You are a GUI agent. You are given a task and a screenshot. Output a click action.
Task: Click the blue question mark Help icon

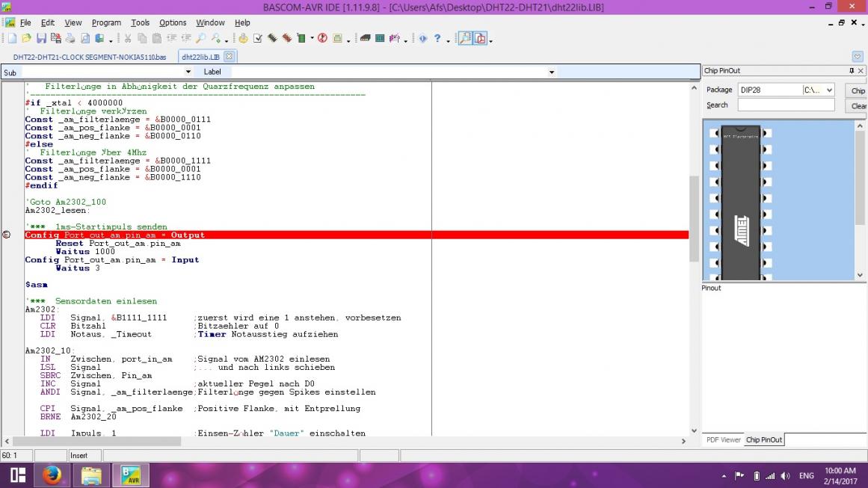(437, 38)
